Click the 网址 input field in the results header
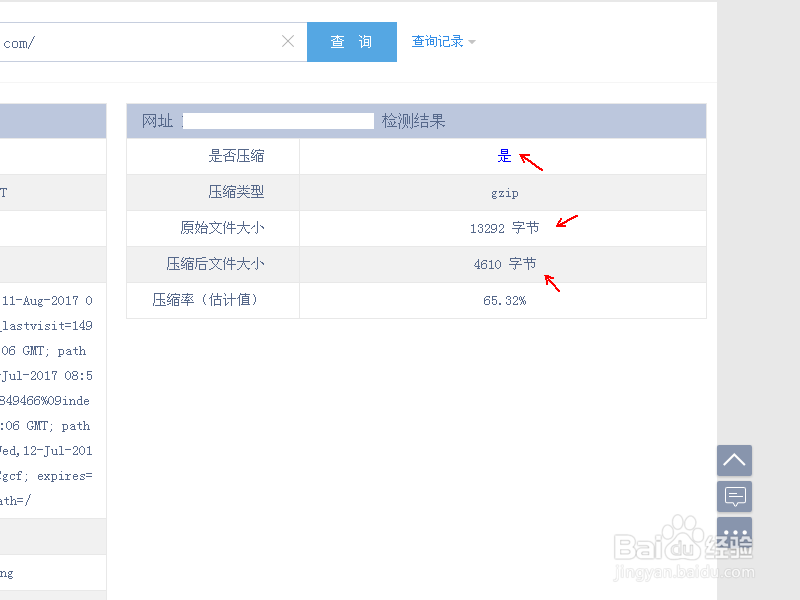The height and width of the screenshot is (600, 800). pyautogui.click(x=278, y=120)
